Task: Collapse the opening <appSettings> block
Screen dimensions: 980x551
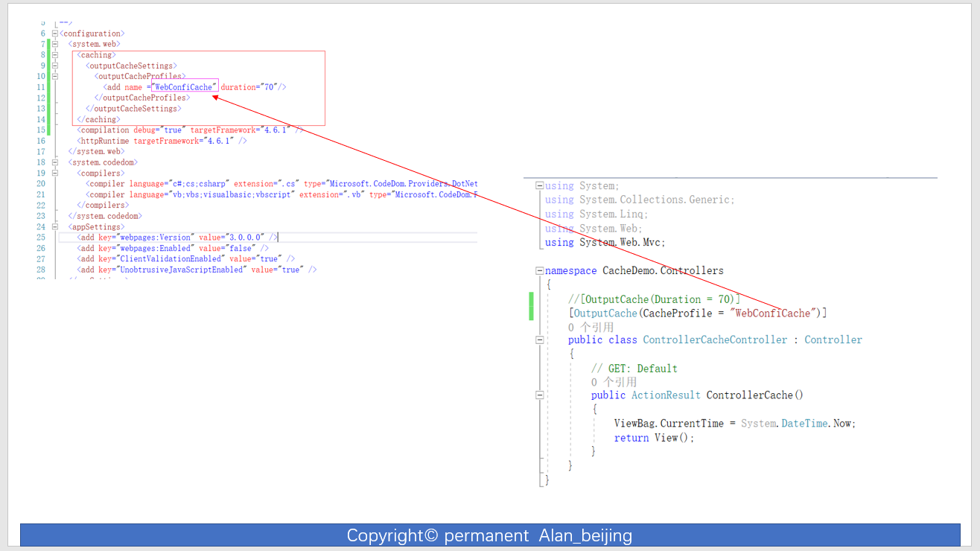Action: point(55,226)
